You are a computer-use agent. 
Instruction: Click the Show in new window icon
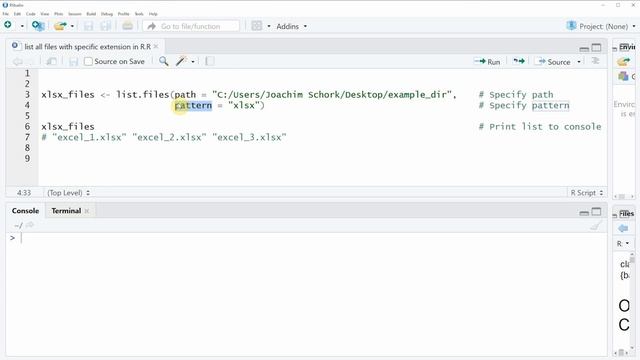pyautogui.click(x=51, y=62)
